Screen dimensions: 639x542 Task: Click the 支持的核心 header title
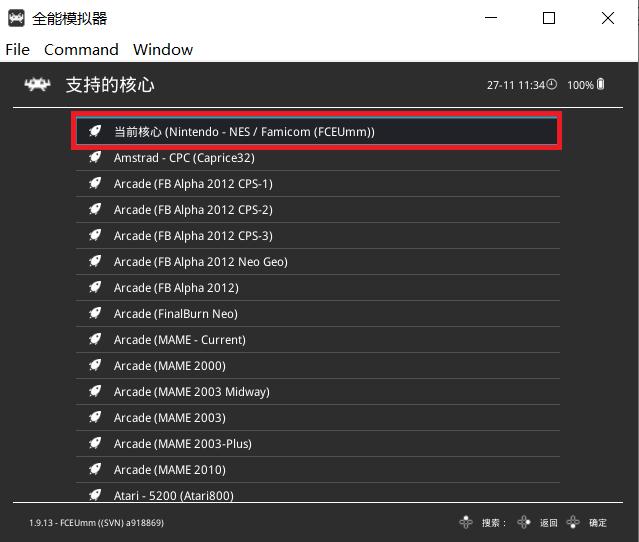[110, 85]
